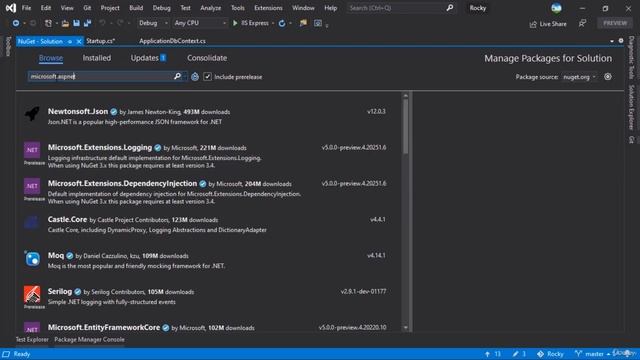This screenshot has width=640, height=360.
Task: Click the pending changes pencil icon
Action: [516, 354]
